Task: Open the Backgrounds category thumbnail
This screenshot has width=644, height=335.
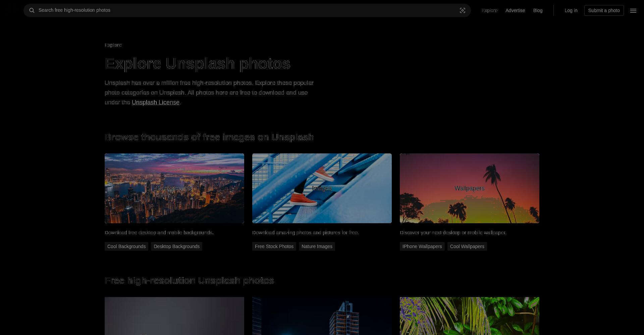Action: click(174, 188)
